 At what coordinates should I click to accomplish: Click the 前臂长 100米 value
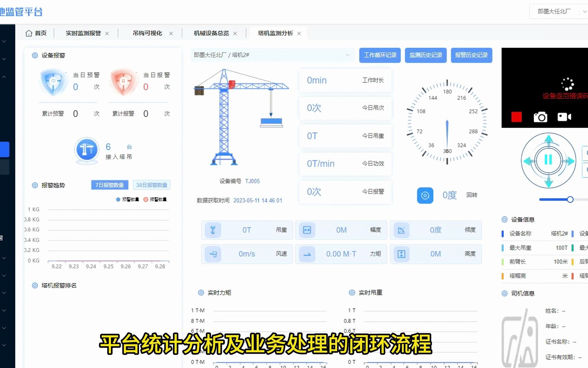[560, 262]
